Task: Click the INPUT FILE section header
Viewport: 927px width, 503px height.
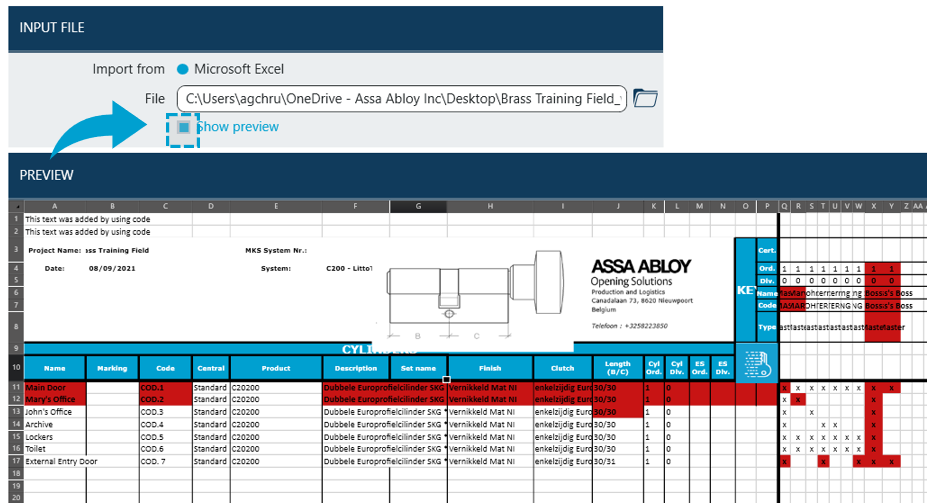Action: (52, 27)
